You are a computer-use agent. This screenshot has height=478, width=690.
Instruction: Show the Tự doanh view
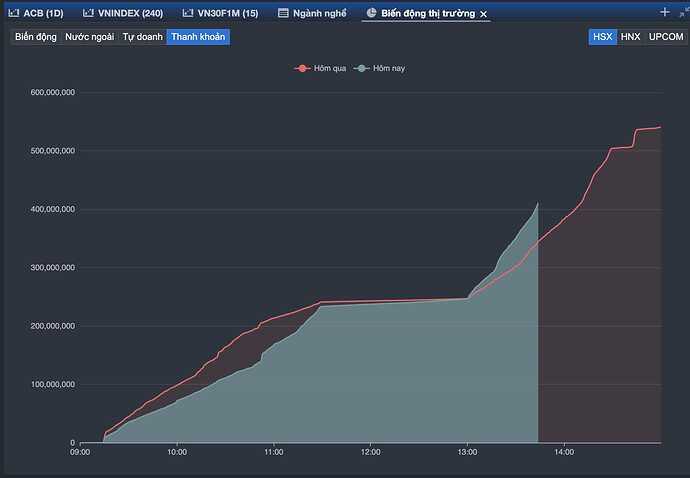click(x=142, y=36)
